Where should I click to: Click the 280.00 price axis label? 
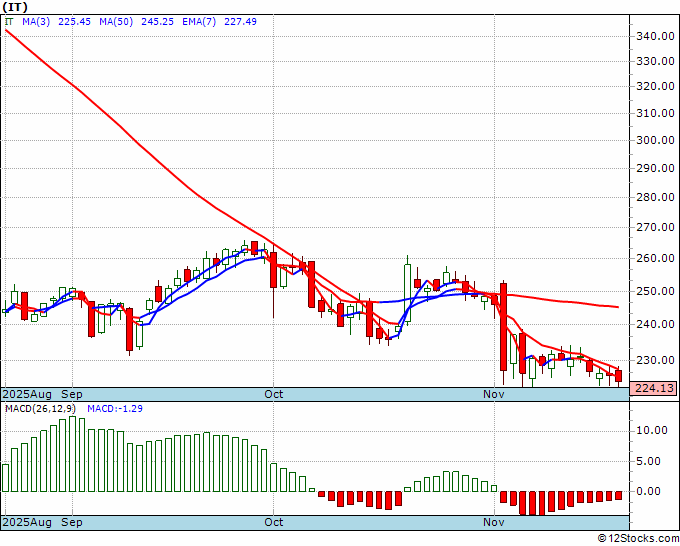click(655, 198)
